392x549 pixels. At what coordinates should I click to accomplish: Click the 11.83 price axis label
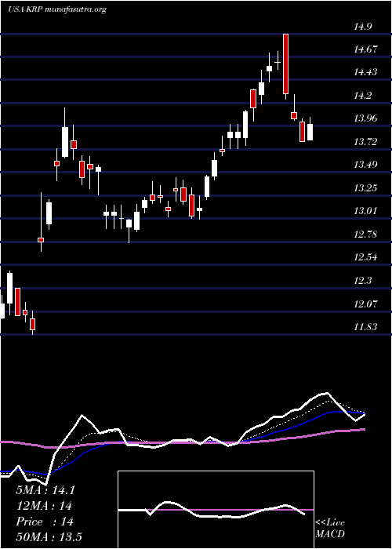click(x=366, y=327)
